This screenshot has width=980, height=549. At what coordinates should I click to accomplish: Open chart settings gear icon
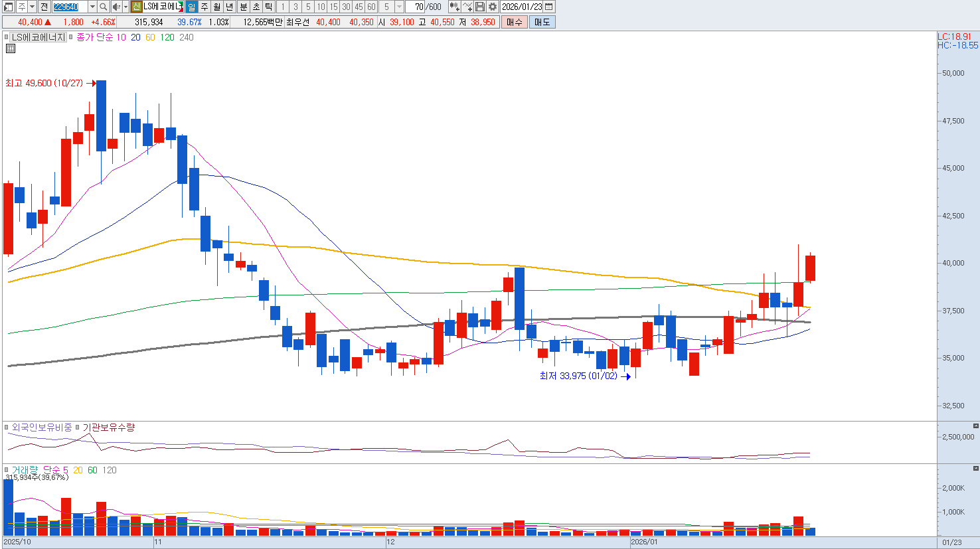pyautogui.click(x=493, y=7)
